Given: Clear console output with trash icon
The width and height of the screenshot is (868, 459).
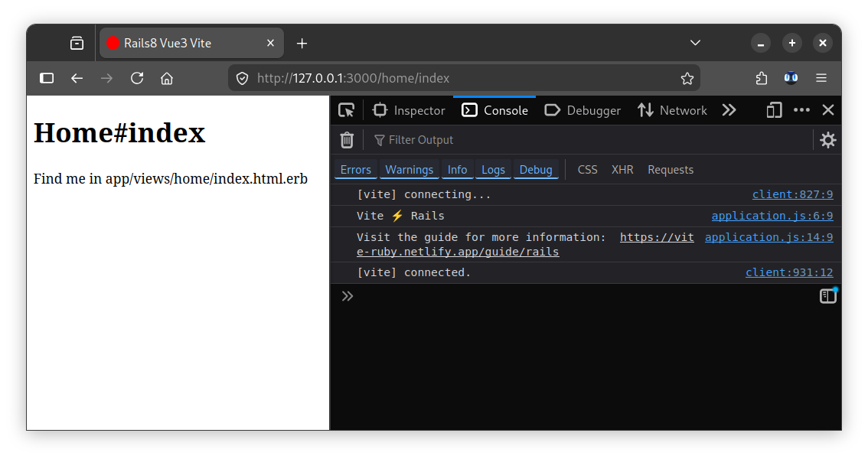Looking at the screenshot, I should (347, 140).
